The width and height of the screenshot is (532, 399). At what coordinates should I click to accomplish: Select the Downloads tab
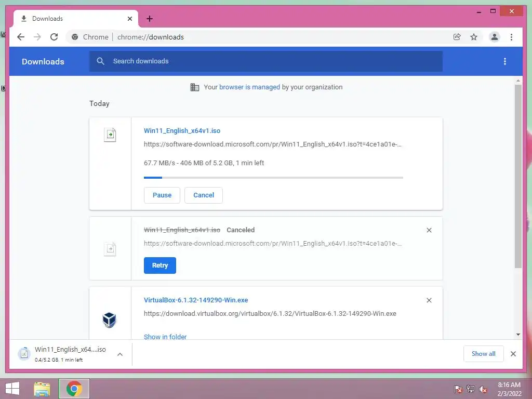point(75,19)
